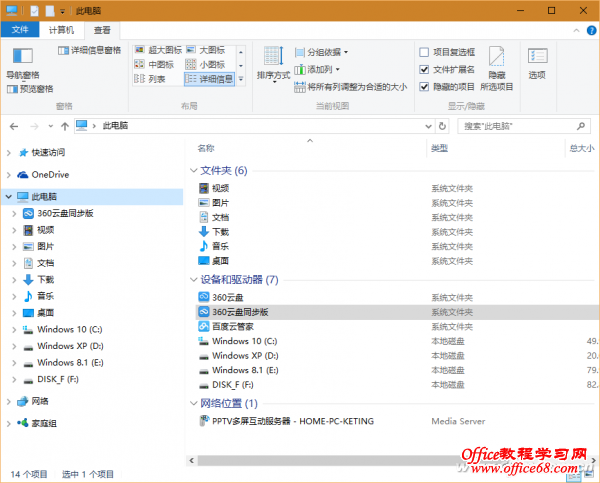Switch to large icons layout
Image resolution: width=600 pixels, height=483 pixels.
206,50
